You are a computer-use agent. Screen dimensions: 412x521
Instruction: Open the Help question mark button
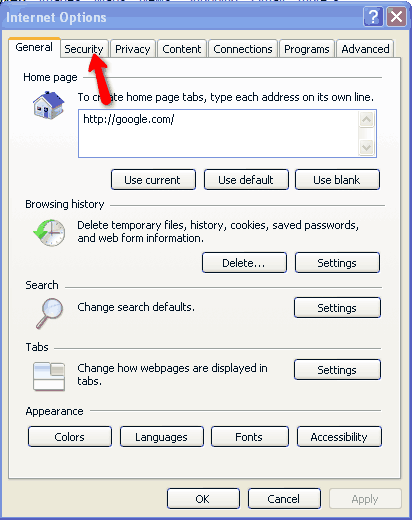click(x=373, y=16)
